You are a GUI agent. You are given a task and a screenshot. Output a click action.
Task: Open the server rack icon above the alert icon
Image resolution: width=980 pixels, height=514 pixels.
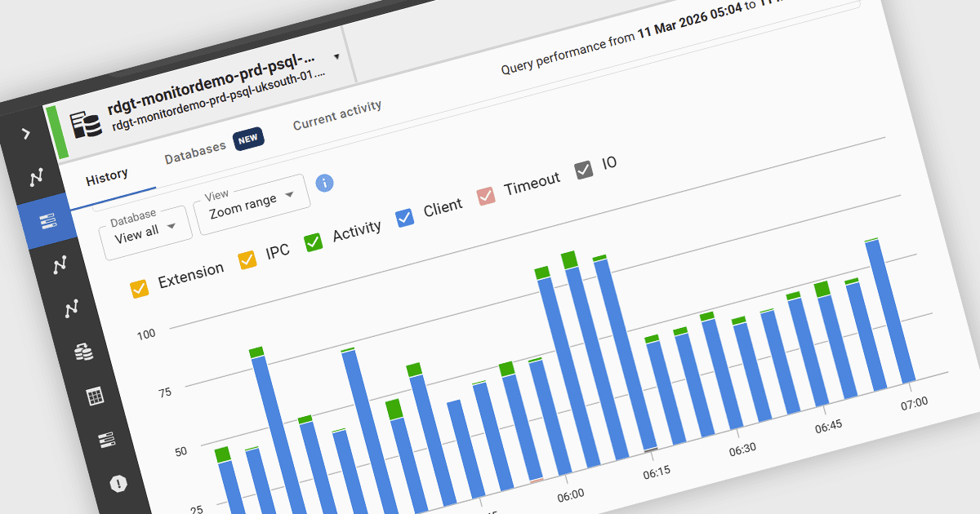coord(107,441)
